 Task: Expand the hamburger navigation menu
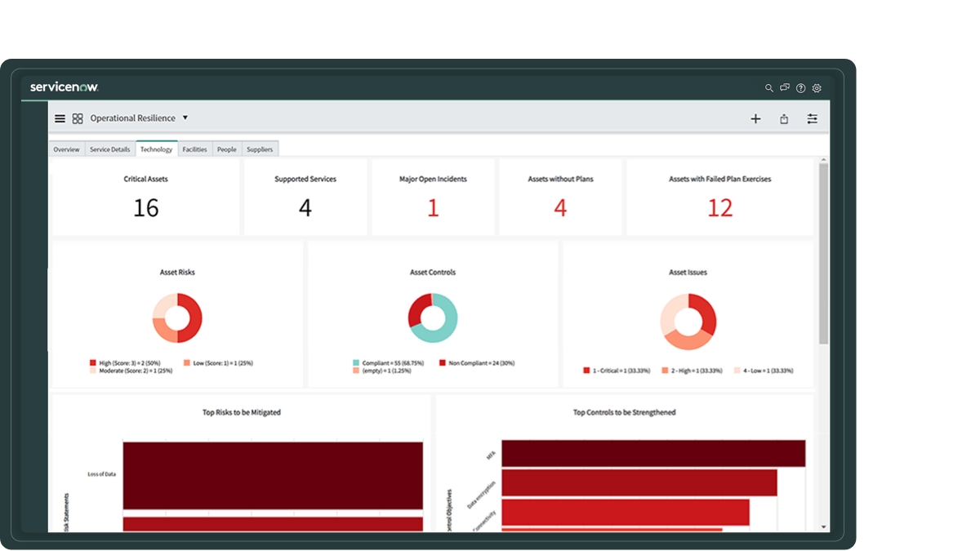60,118
